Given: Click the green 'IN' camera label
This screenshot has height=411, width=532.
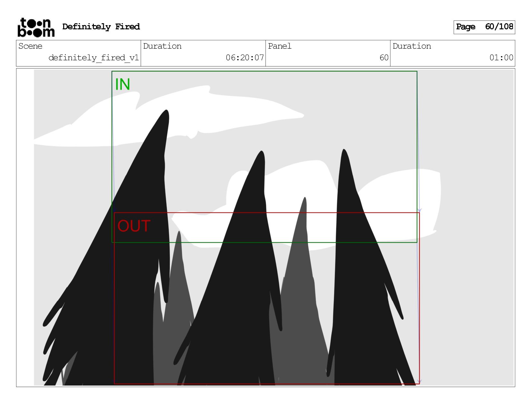Looking at the screenshot, I should (x=123, y=85).
